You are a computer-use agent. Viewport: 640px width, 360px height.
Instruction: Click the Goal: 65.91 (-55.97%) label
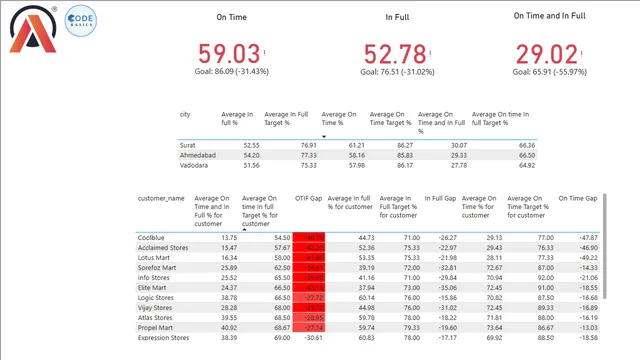549,72
